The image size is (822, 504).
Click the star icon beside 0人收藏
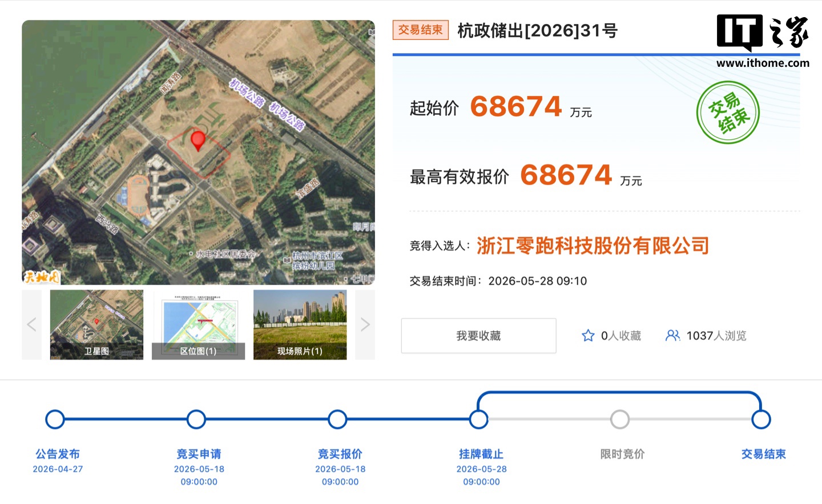tap(588, 336)
